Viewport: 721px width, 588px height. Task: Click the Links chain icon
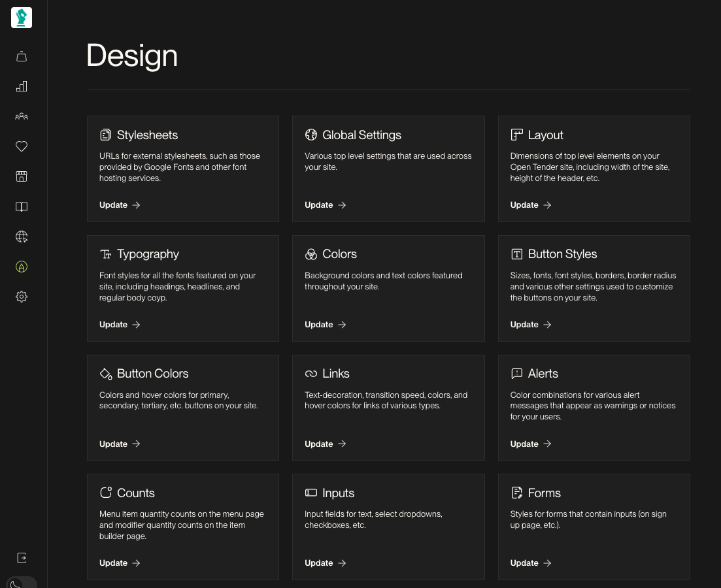click(x=311, y=374)
